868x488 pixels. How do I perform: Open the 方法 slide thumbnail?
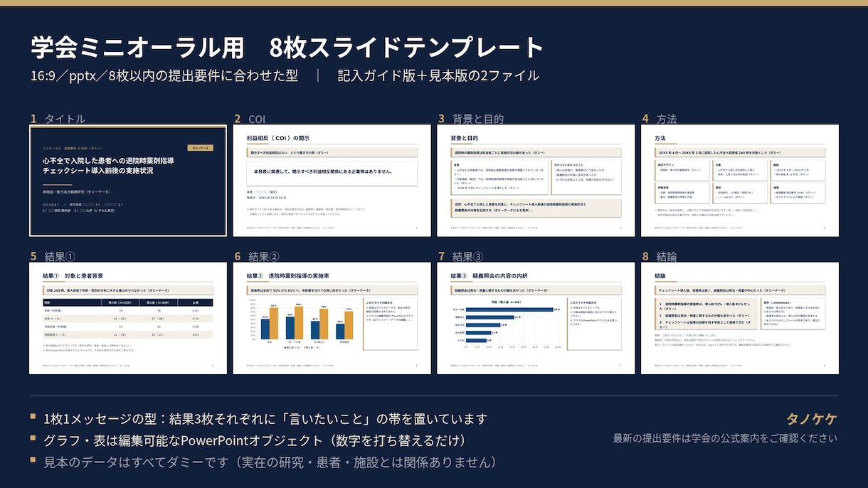click(740, 181)
